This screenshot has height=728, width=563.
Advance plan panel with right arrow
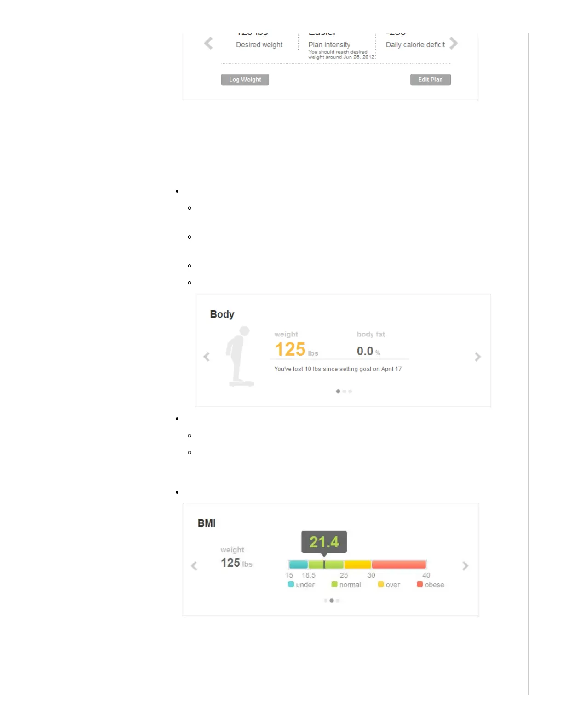(454, 43)
